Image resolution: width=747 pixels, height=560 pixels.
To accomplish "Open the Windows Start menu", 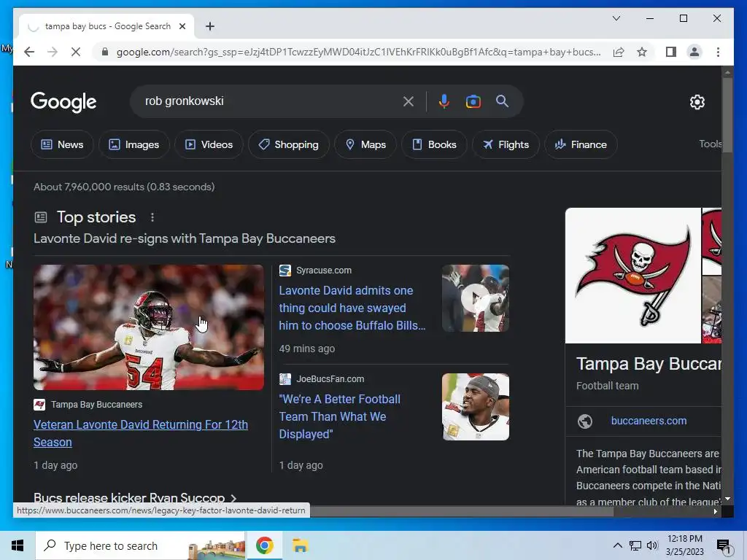I will [x=18, y=545].
